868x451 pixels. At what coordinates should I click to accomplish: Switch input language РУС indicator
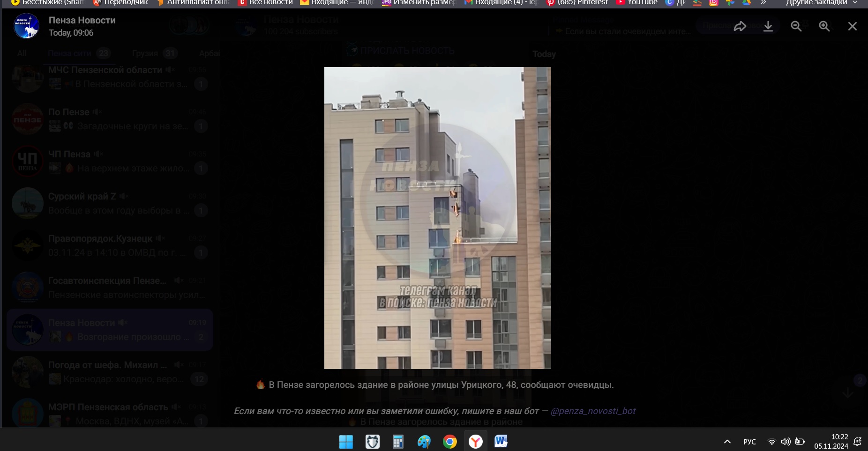pos(749,442)
